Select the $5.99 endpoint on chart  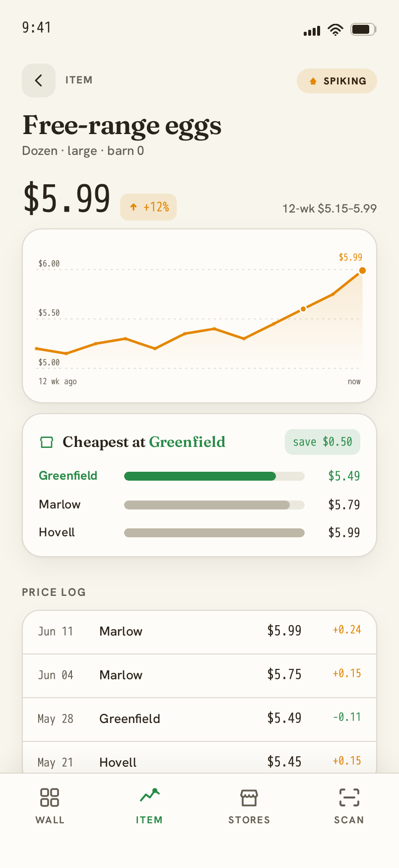(362, 271)
